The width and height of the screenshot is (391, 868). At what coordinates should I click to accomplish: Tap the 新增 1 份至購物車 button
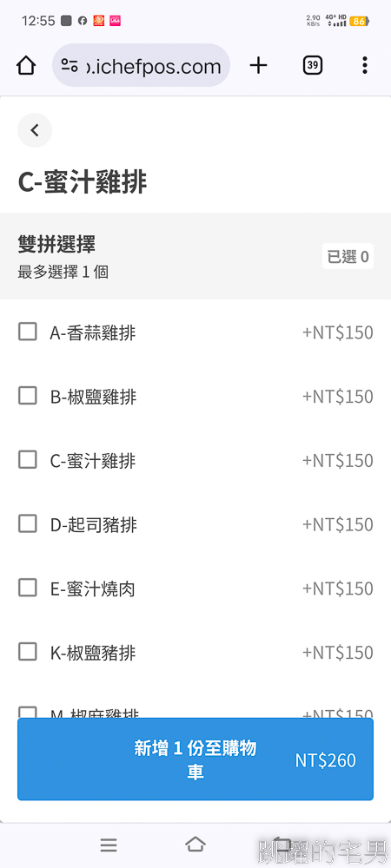point(195,759)
